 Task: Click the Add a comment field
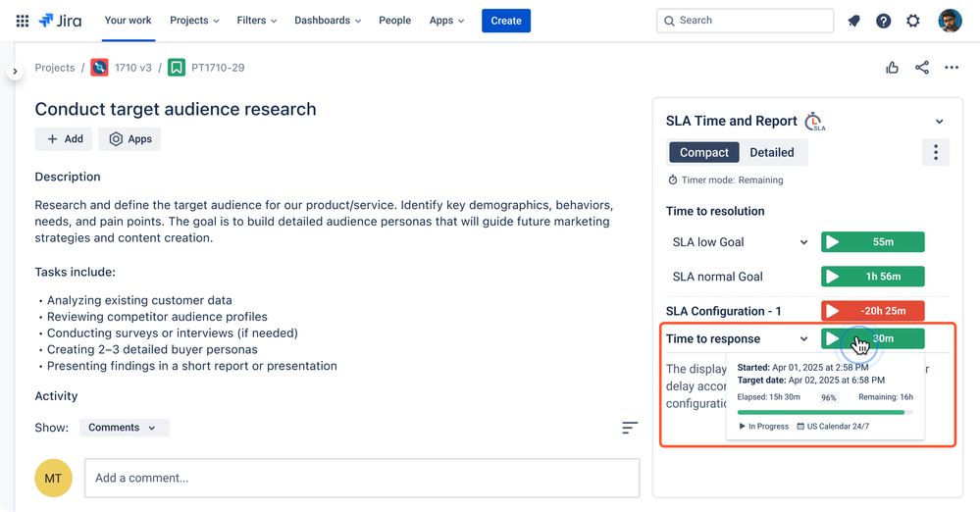(x=362, y=479)
